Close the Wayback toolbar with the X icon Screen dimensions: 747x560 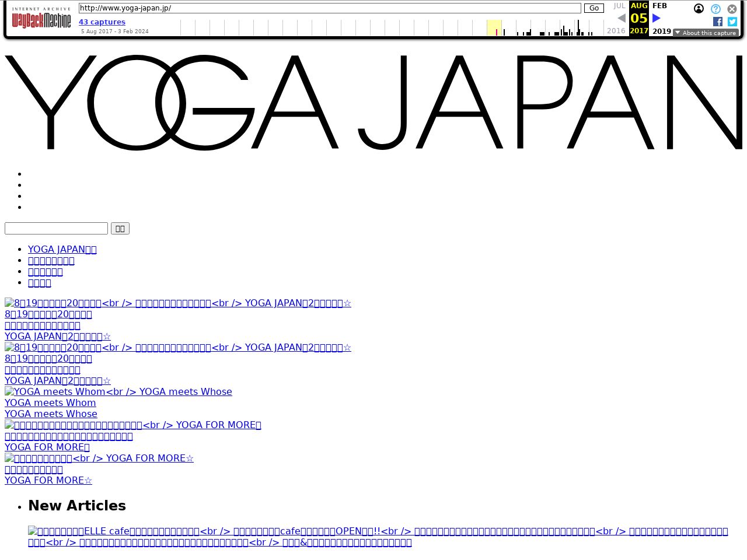pyautogui.click(x=732, y=9)
